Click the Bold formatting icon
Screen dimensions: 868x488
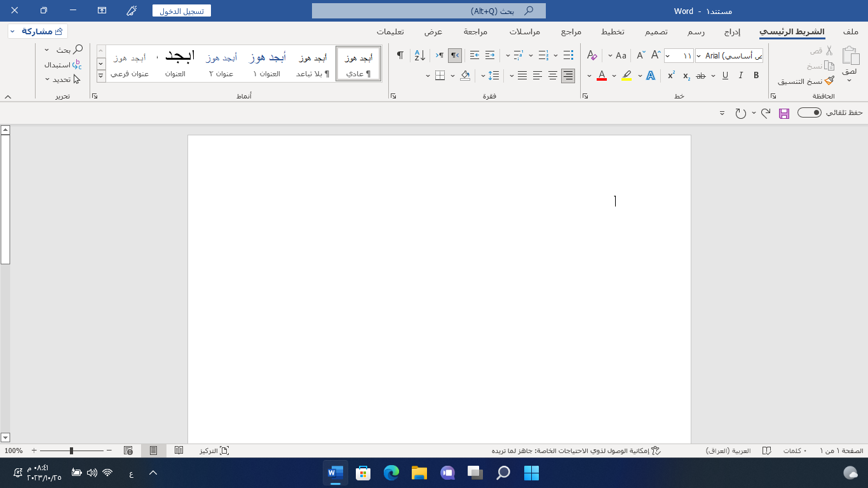(756, 76)
